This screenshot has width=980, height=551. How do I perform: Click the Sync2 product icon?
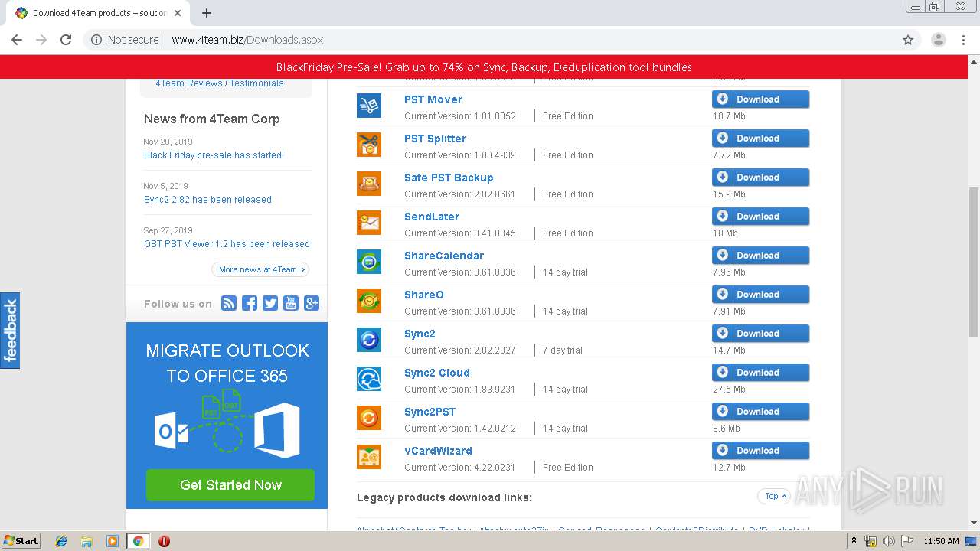(369, 340)
